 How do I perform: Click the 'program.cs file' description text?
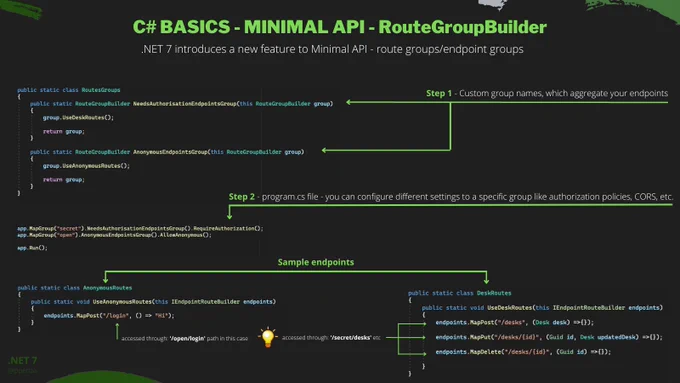(468, 196)
